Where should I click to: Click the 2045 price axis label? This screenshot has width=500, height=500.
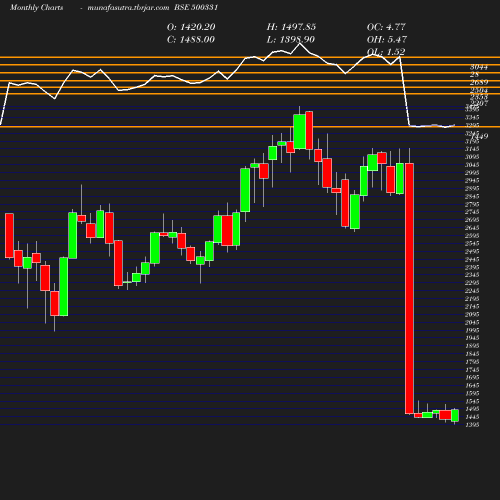pos(472,322)
